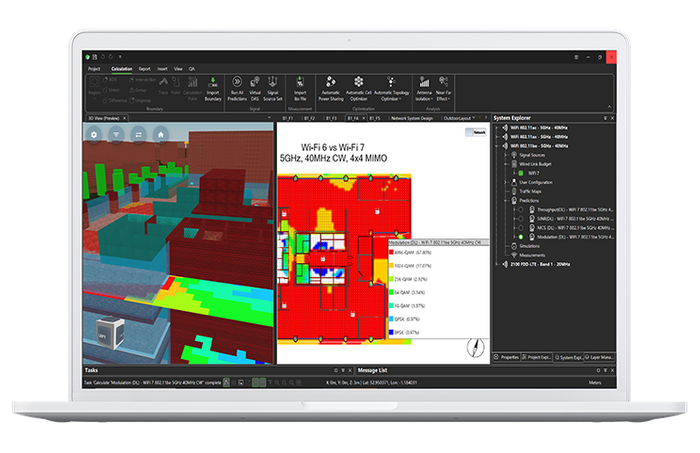The height and width of the screenshot is (453, 700).
Task: Click 3D view filter button
Action: (x=116, y=134)
